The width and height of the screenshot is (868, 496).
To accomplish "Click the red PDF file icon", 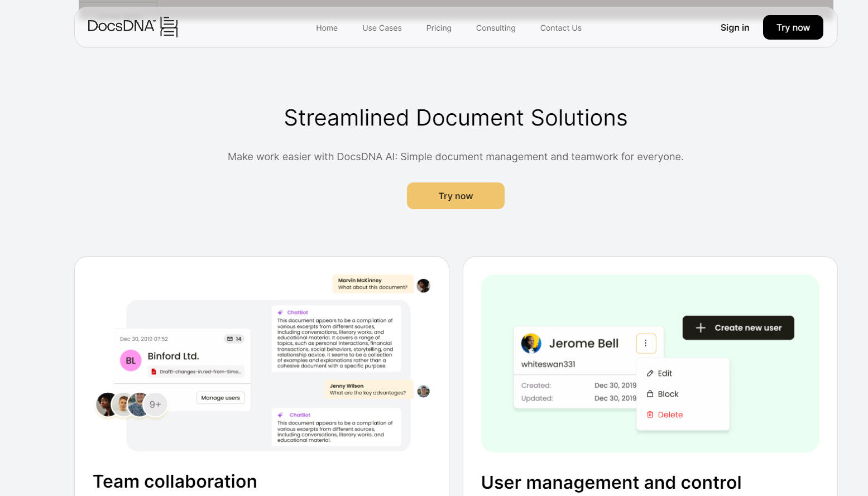I will [154, 372].
